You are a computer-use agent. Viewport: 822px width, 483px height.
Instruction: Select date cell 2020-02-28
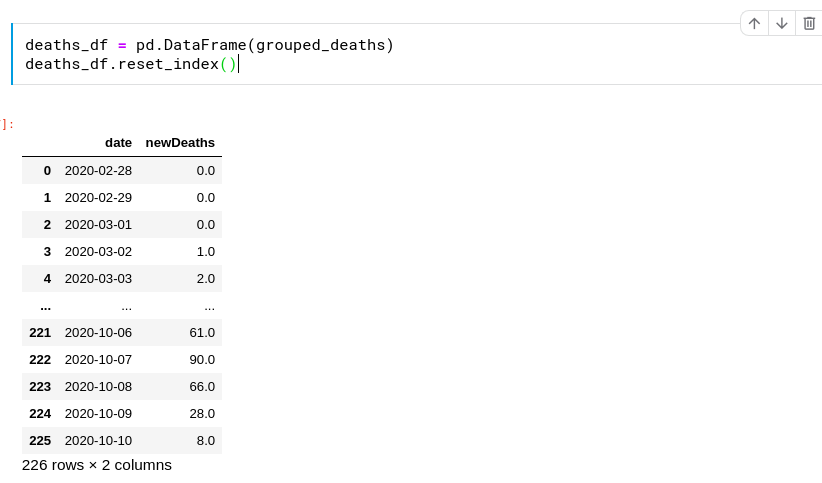[98, 170]
